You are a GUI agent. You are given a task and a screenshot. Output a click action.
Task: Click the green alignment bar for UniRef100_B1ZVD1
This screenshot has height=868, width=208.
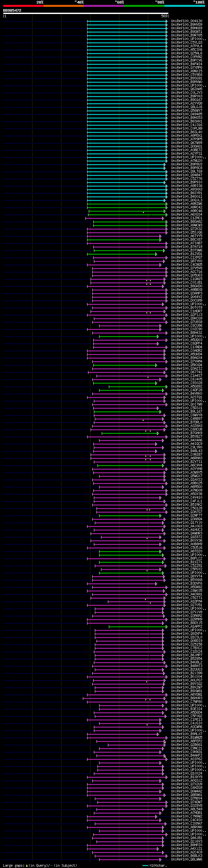tap(122, 254)
